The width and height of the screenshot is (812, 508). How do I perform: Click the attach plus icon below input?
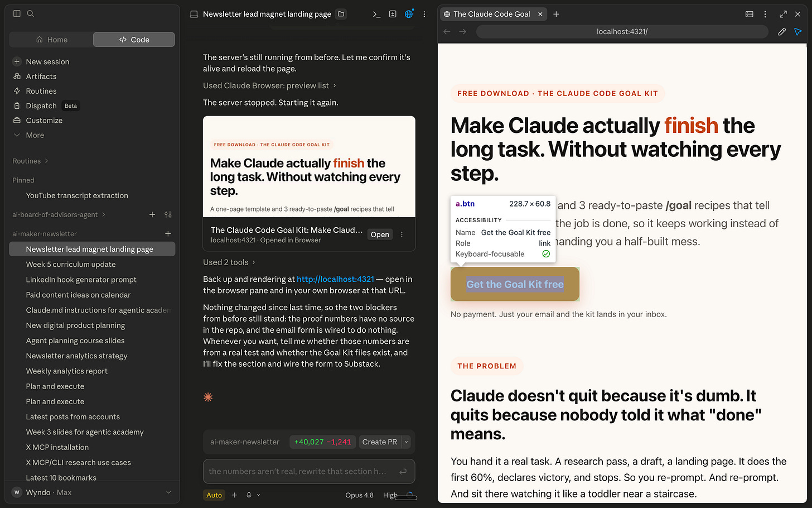tap(234, 495)
